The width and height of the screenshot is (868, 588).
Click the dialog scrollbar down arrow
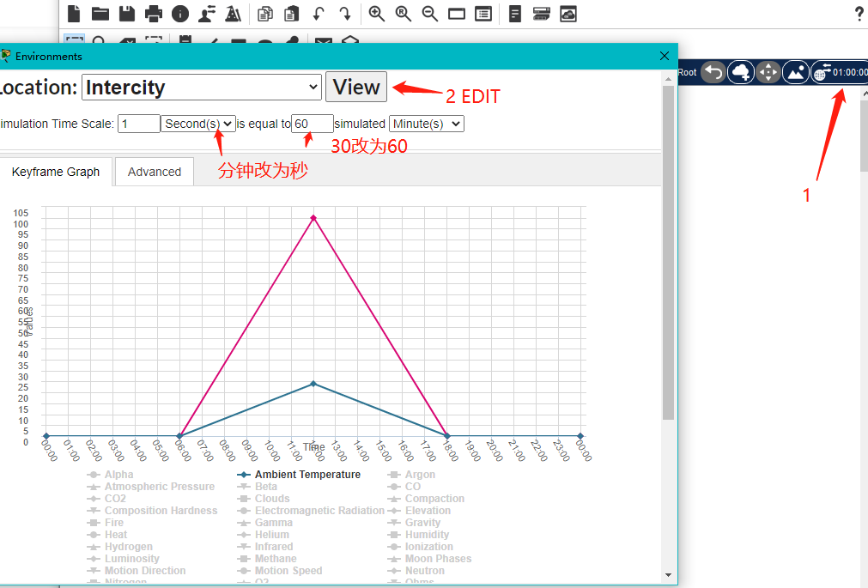pos(668,575)
